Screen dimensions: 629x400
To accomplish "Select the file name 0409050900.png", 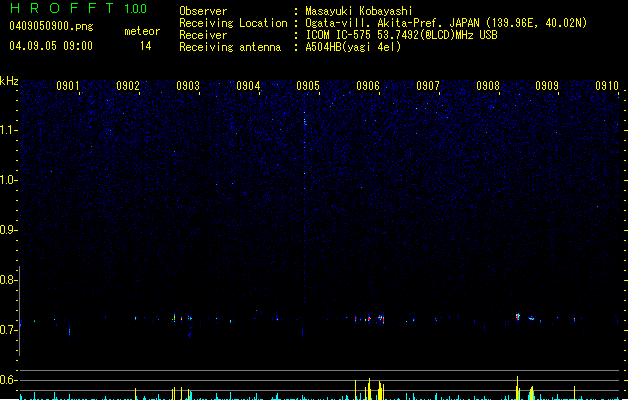I will (x=51, y=26).
